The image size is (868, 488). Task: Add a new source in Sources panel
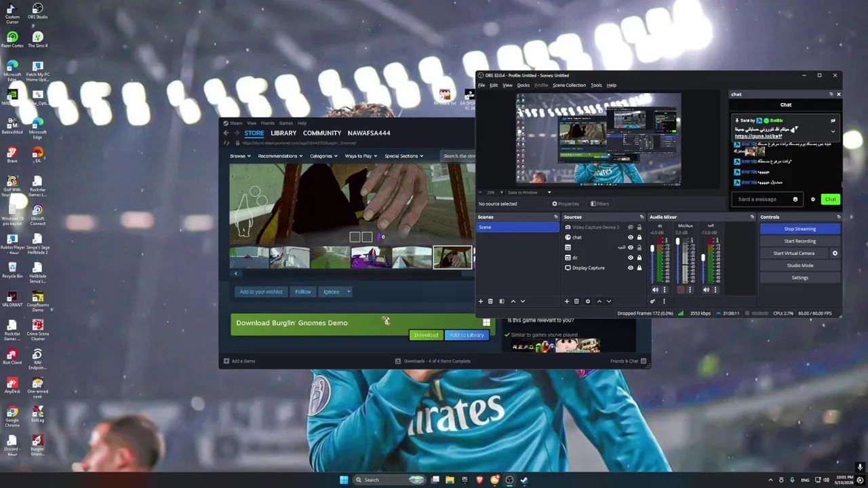tap(567, 301)
